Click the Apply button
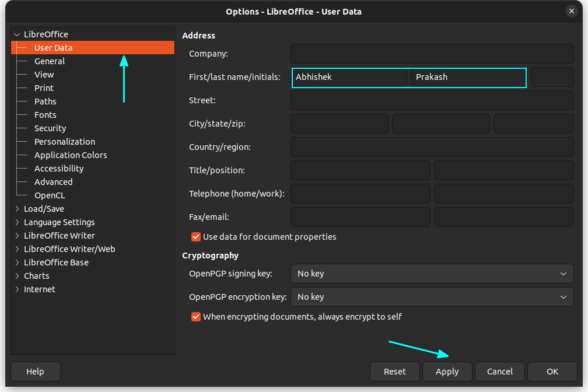Image resolution: width=588 pixels, height=392 pixels. (447, 372)
